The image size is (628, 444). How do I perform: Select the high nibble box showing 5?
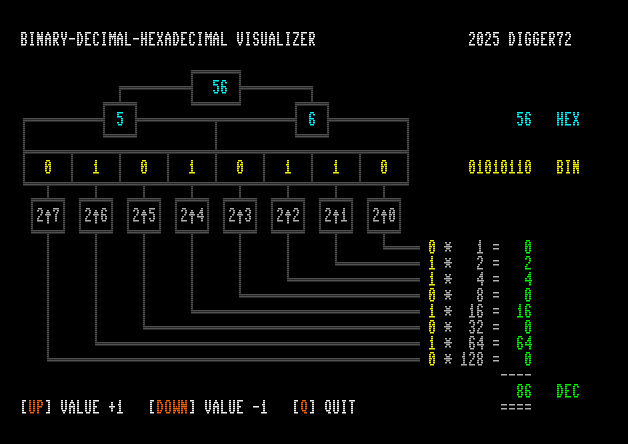[x=120, y=119]
